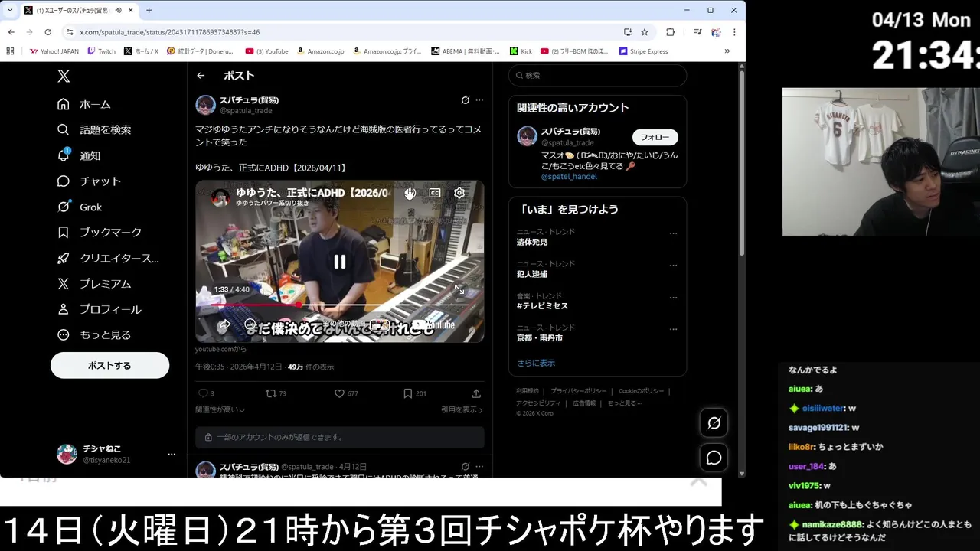980x551 pixels.
Task: Open the Chrome apps grid icon
Action: [x=10, y=51]
